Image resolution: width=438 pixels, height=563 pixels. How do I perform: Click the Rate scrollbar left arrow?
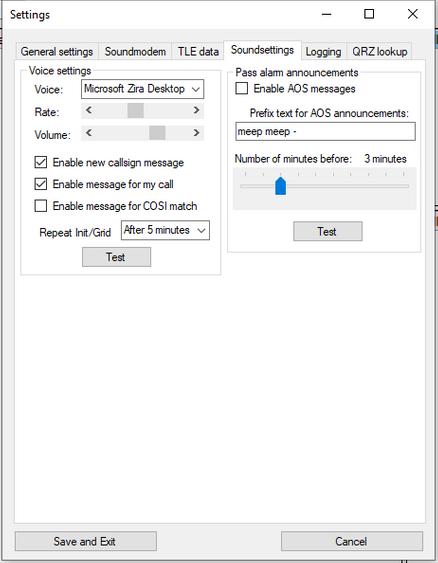(x=89, y=110)
